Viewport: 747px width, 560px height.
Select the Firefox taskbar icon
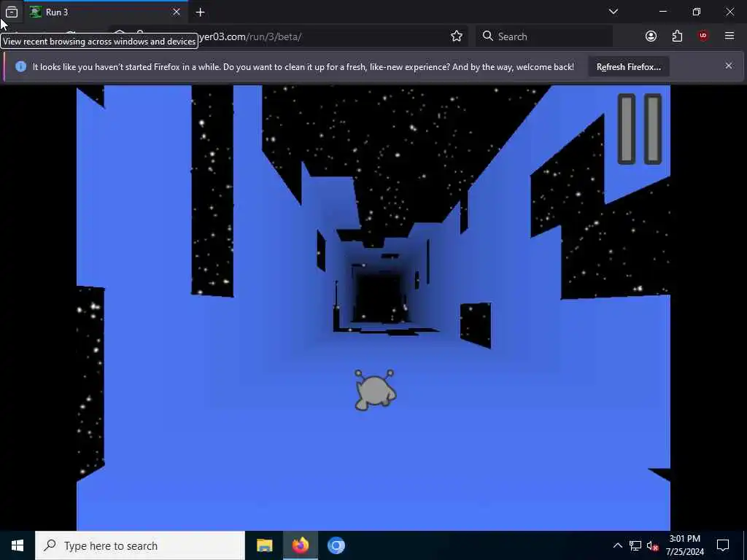300,545
